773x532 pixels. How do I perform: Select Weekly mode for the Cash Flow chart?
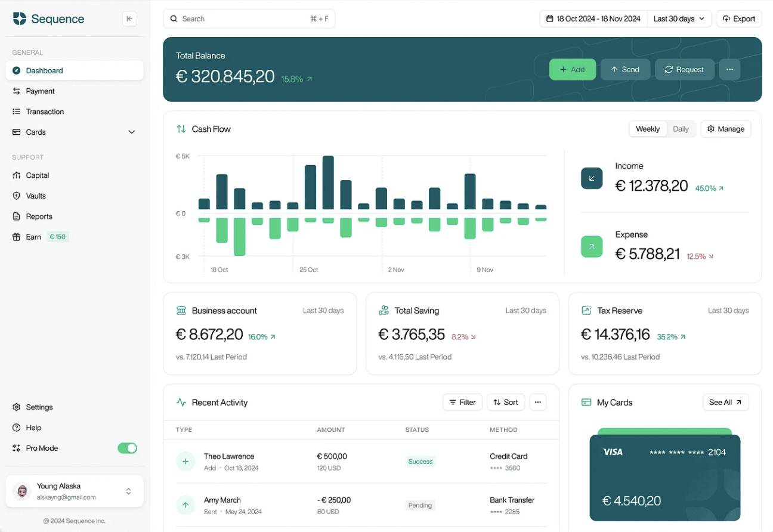pos(648,128)
